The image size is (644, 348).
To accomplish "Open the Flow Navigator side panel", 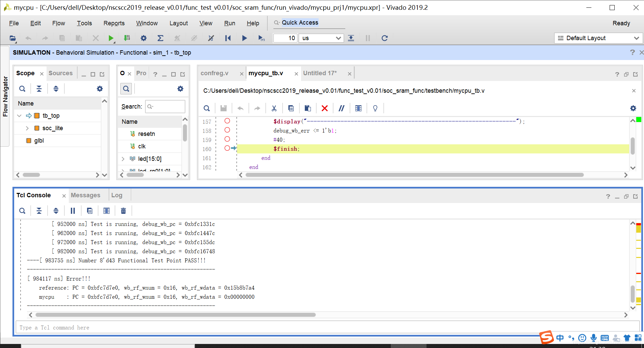I will pyautogui.click(x=5, y=96).
